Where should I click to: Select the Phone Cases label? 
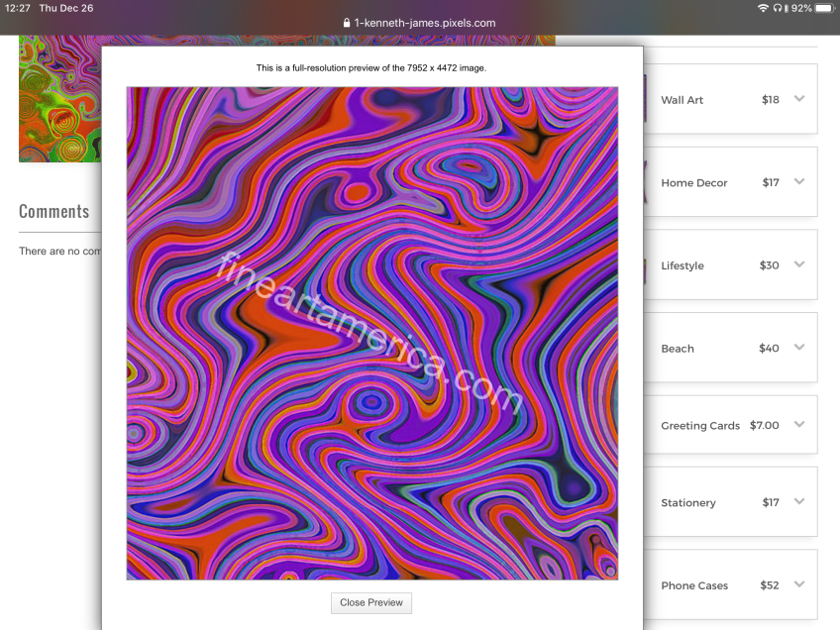tap(693, 585)
